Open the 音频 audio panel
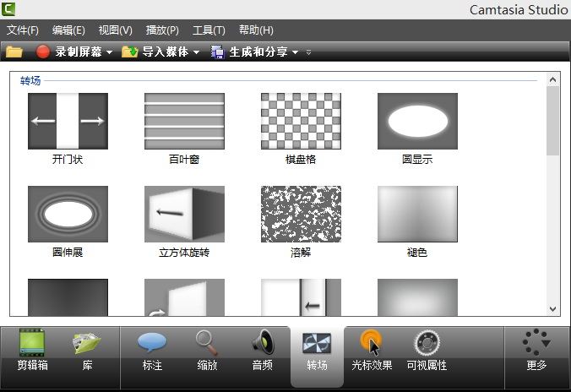This screenshot has height=392, width=571. pos(262,350)
